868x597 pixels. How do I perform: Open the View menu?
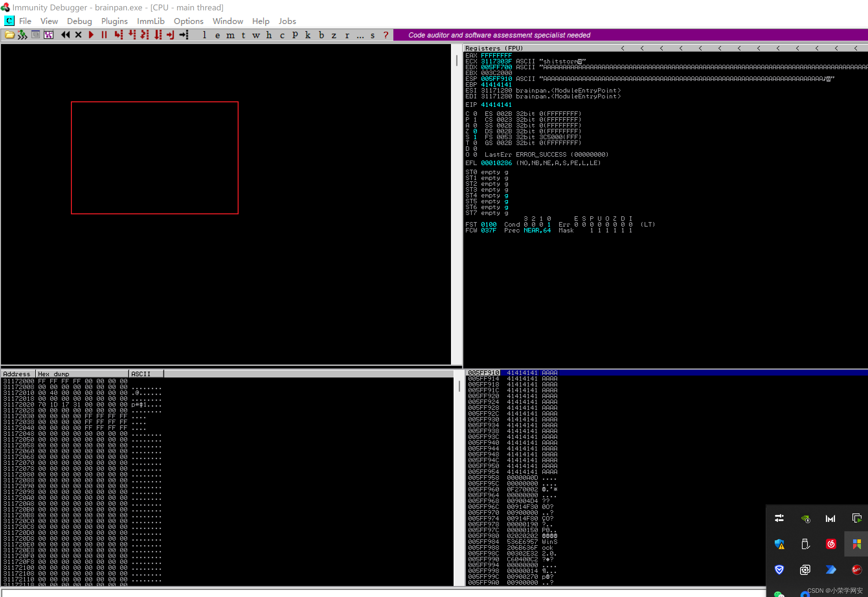49,21
